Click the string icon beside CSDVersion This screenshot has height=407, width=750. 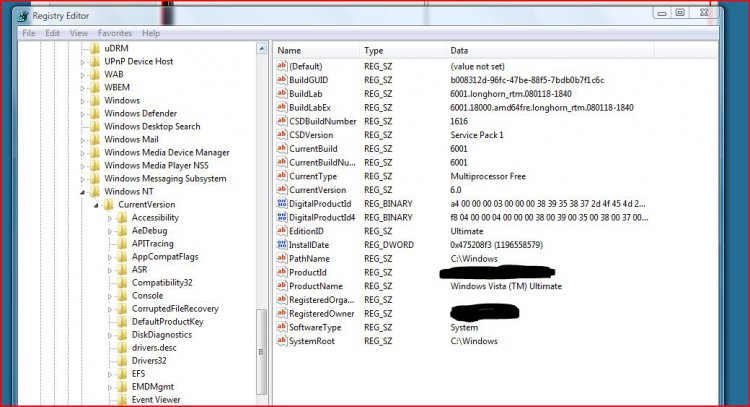282,134
